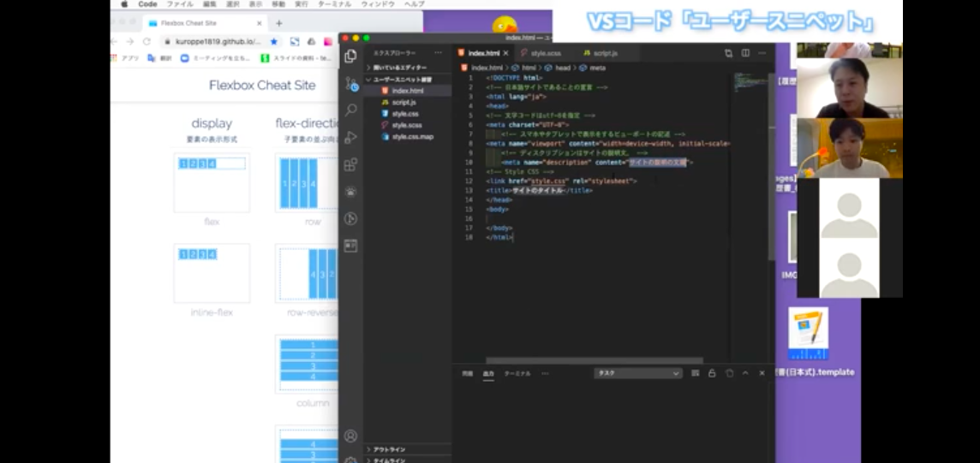Image resolution: width=980 pixels, height=463 pixels.
Task: Click the Accounts icon in the activity bar
Action: (x=350, y=436)
